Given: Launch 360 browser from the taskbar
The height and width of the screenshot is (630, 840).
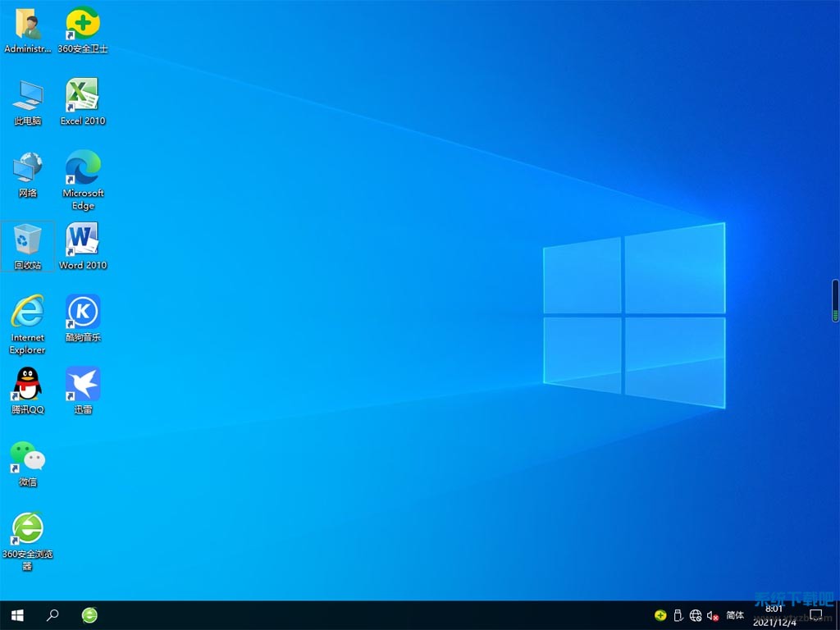Looking at the screenshot, I should (x=89, y=615).
